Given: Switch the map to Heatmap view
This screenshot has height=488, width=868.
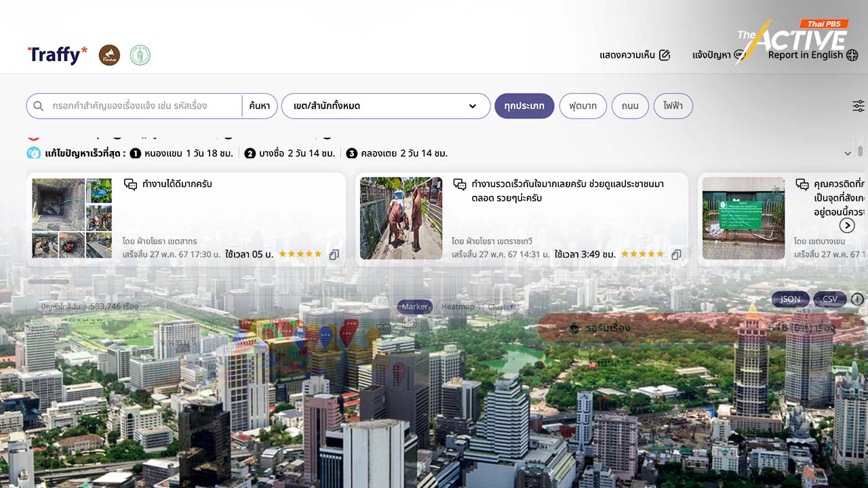Looking at the screenshot, I should click(x=458, y=306).
